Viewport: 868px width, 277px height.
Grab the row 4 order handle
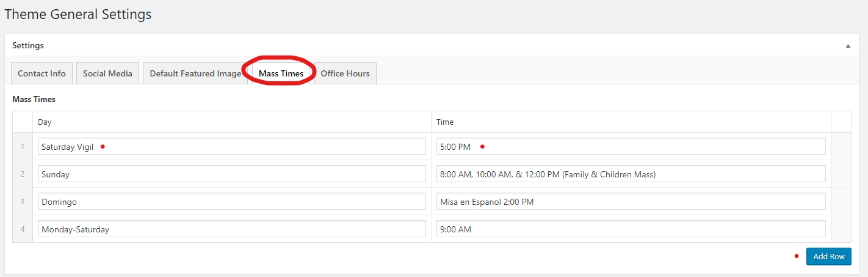pyautogui.click(x=23, y=229)
